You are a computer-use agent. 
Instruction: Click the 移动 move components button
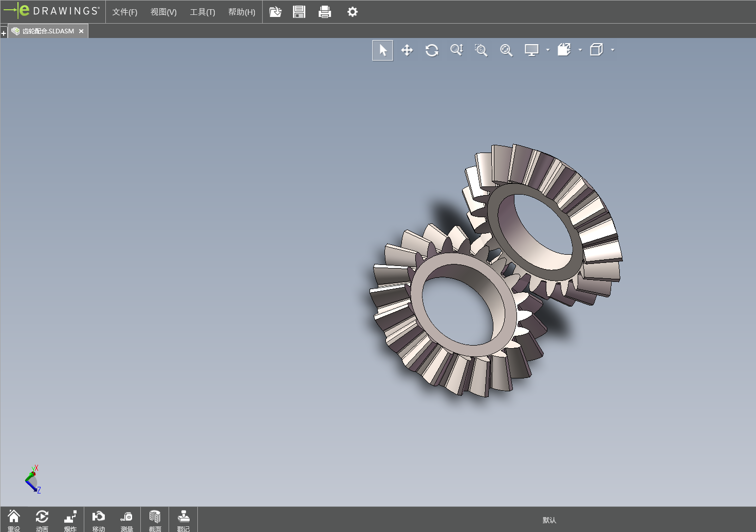pos(99,520)
